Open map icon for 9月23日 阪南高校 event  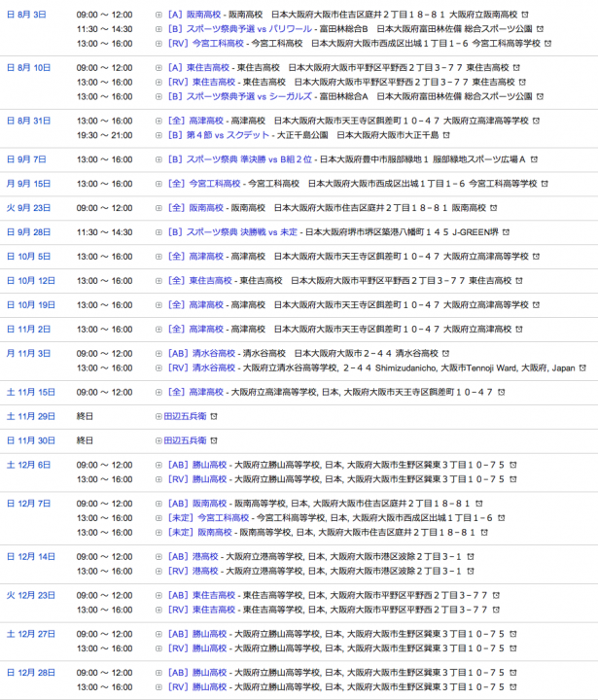[494, 208]
